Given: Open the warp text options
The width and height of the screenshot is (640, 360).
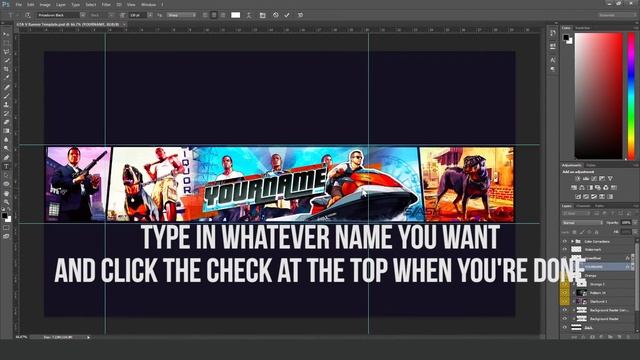Looking at the screenshot, I should (249, 15).
